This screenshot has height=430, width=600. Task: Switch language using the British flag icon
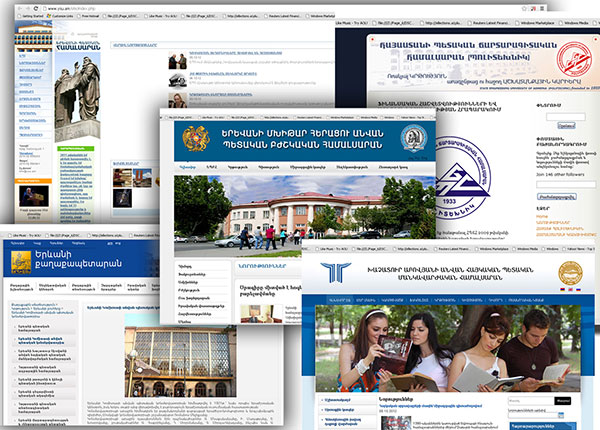coord(570,290)
